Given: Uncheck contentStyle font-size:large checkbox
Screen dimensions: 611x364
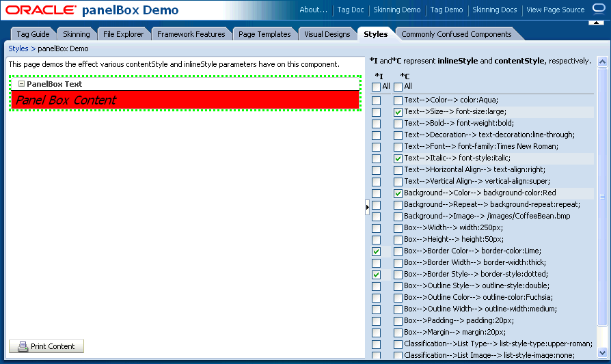Looking at the screenshot, I should click(398, 112).
